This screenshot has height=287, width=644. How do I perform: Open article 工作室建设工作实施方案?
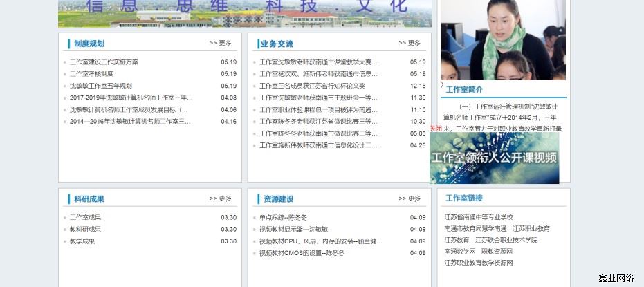pyautogui.click(x=104, y=62)
